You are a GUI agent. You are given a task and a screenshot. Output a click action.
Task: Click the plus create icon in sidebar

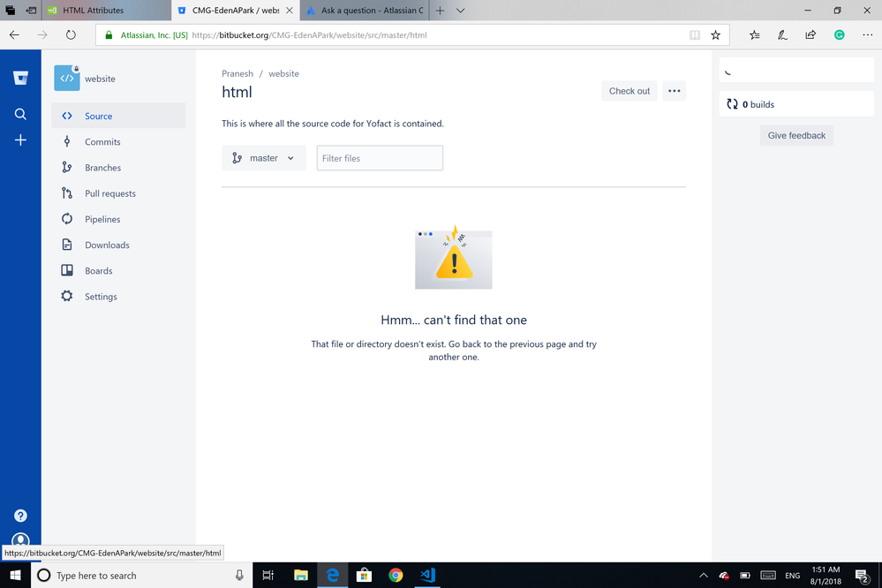(20, 140)
